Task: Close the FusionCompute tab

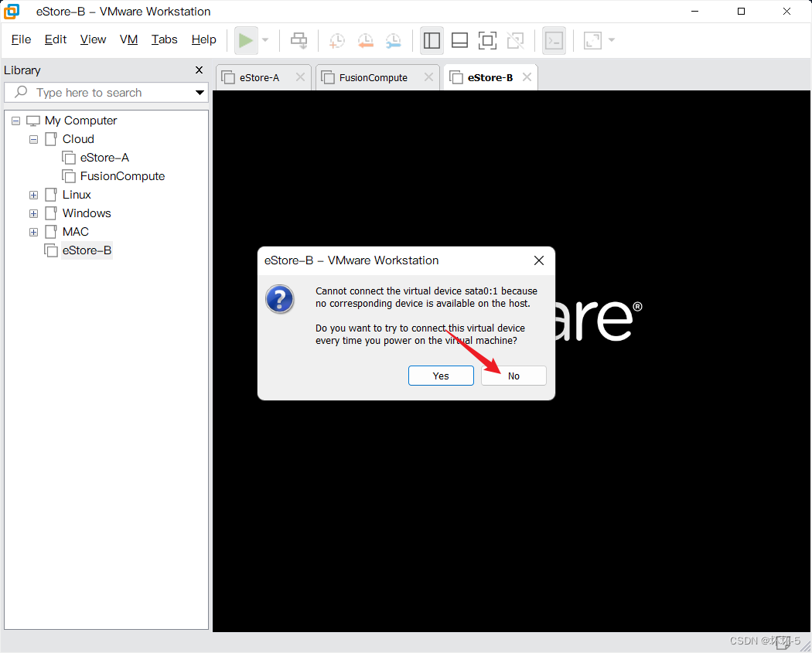Action: 428,77
